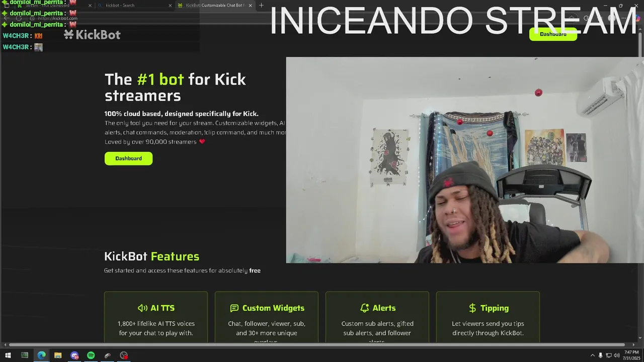Switch to the Kick Dashboard stream tab
This screenshot has width=644, height=362.
click(x=54, y=6)
